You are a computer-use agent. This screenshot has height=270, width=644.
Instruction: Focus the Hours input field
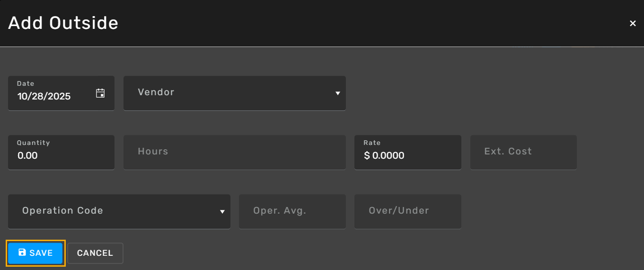(x=234, y=152)
